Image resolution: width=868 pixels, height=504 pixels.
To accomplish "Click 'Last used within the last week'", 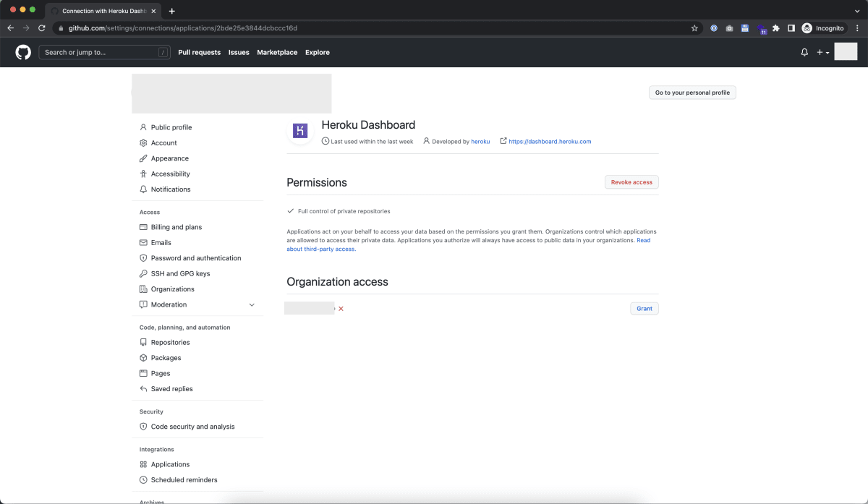I will 372,142.
